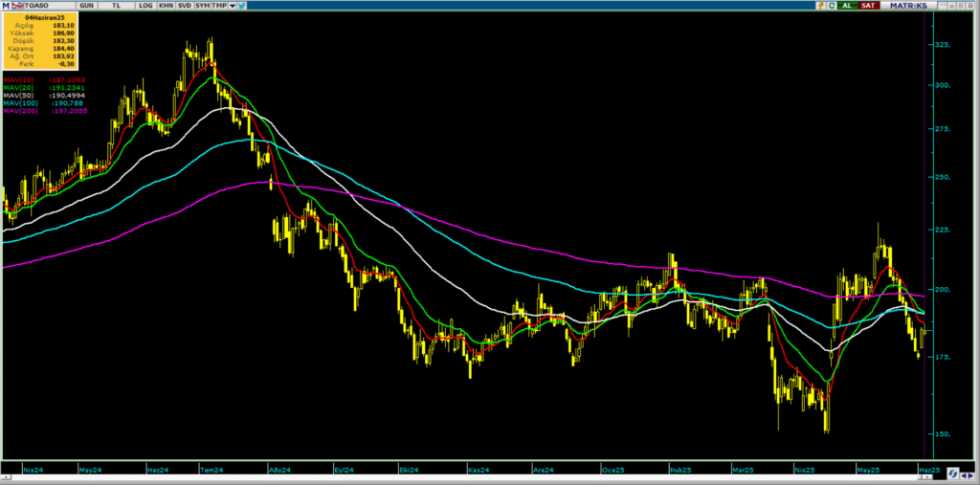Toggle the KHN button
This screenshot has width=980, height=485.
[166, 6]
